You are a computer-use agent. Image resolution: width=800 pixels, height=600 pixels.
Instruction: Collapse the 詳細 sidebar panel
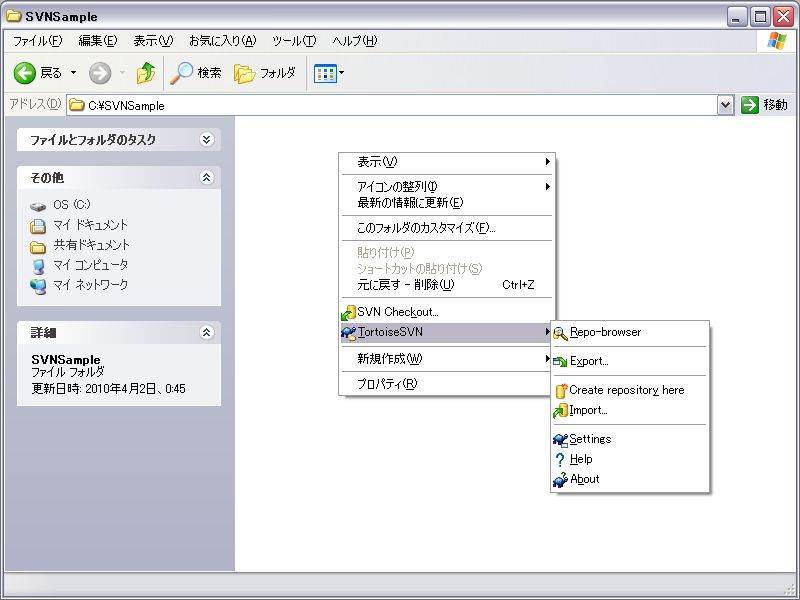(x=207, y=332)
